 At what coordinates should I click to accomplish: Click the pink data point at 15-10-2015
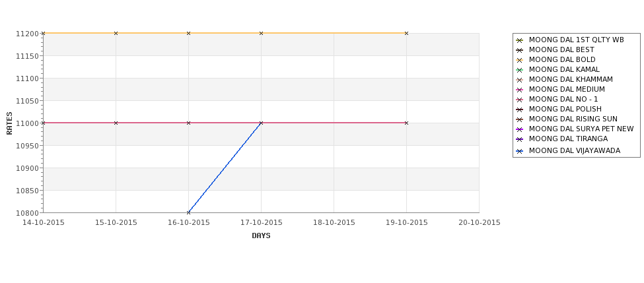pyautogui.click(x=116, y=123)
